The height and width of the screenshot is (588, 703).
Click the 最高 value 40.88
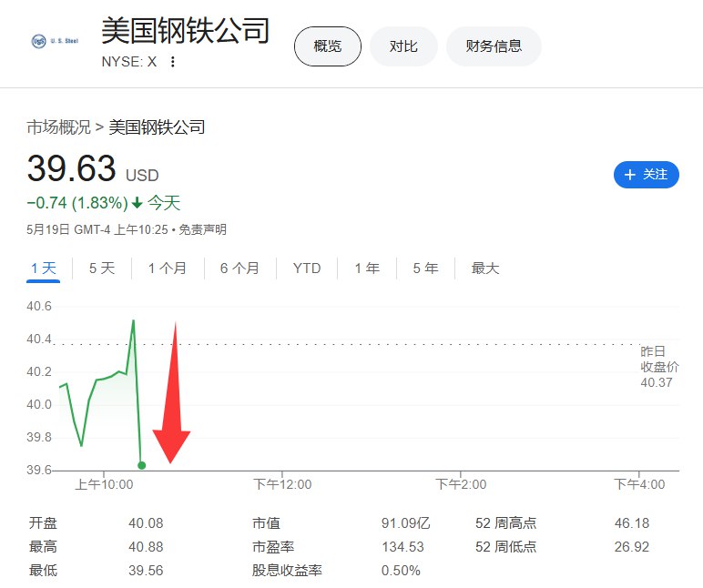coord(146,547)
